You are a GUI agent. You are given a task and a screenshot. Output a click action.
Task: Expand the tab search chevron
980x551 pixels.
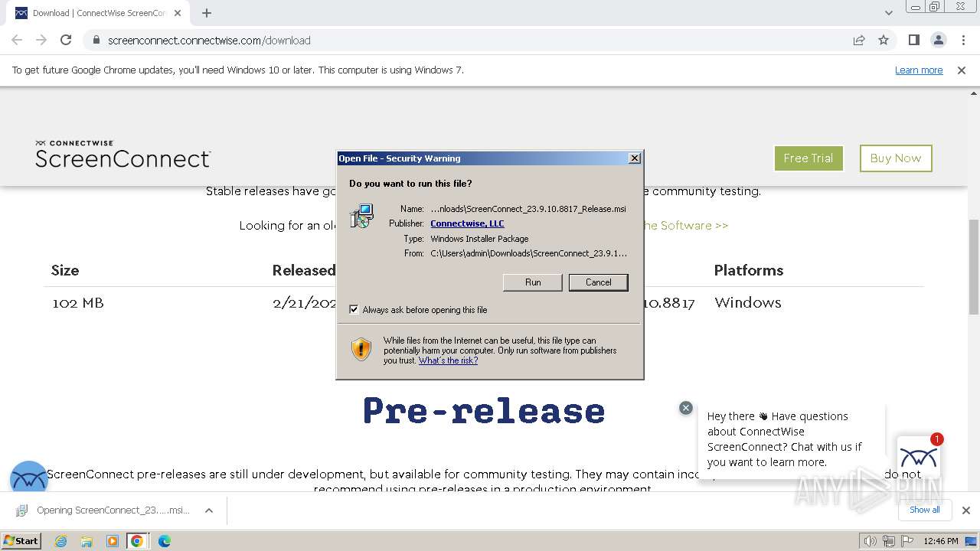(x=888, y=13)
